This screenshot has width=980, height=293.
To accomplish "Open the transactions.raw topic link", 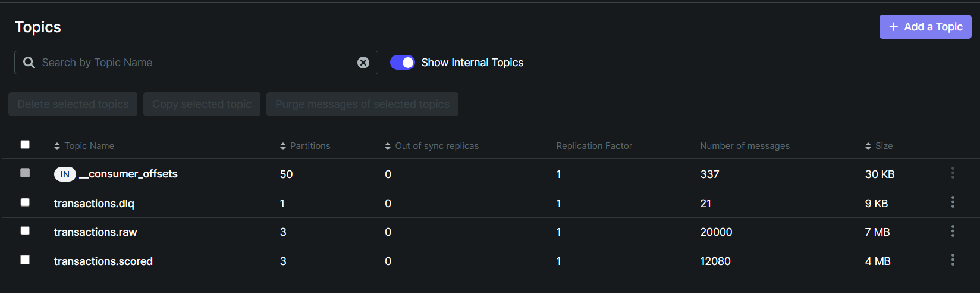I will click(96, 232).
